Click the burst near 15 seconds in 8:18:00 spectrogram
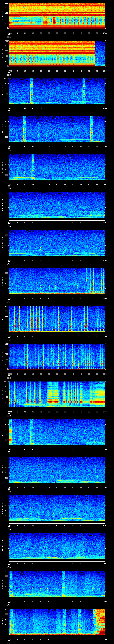Viewport: 114px width, 644px height. pyautogui.click(x=32, y=91)
